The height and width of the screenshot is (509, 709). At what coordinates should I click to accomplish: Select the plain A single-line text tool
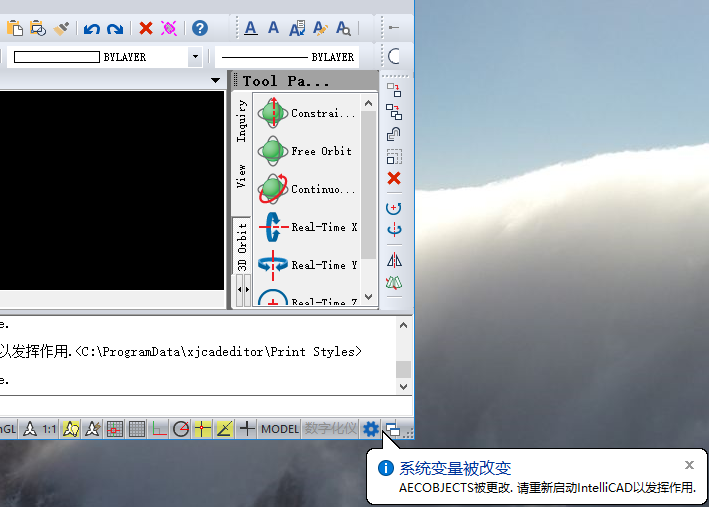tap(274, 28)
